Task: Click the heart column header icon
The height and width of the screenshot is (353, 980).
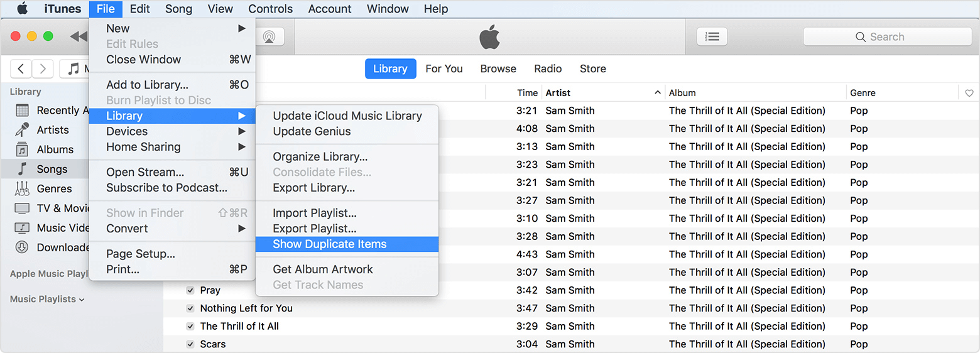Action: point(969,93)
